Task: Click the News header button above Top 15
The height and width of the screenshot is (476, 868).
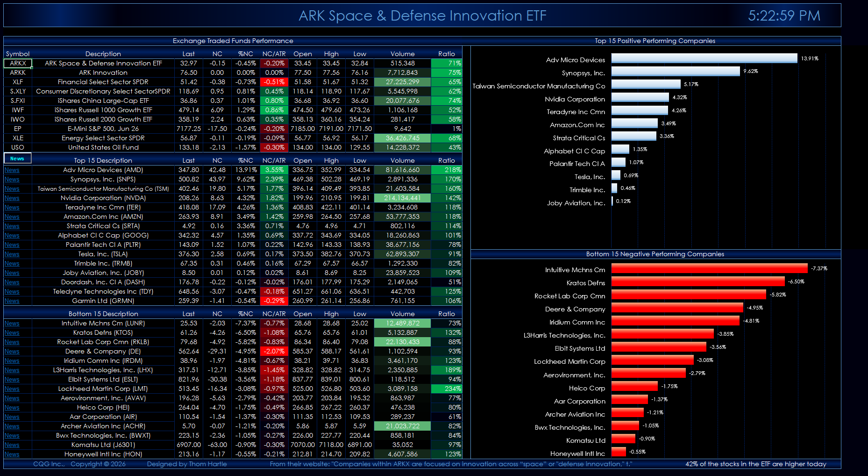Action: [17, 159]
